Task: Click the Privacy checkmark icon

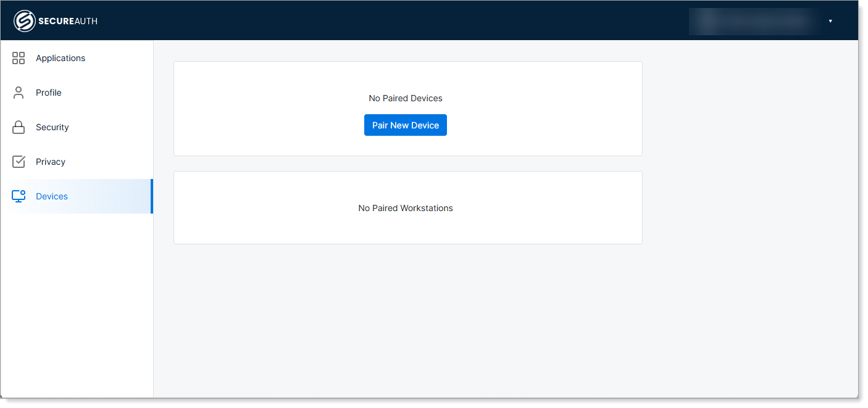Action: coord(18,161)
